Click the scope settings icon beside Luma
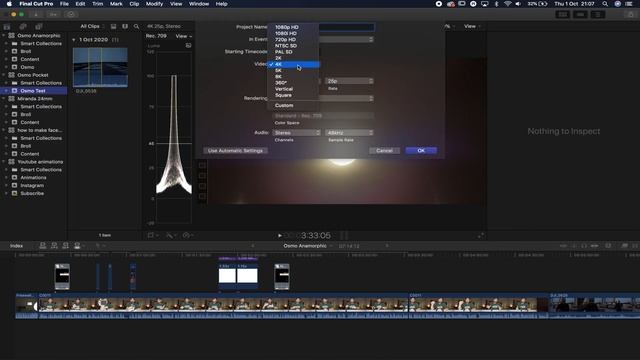The width and height of the screenshot is (640, 360). pyautogui.click(x=188, y=46)
